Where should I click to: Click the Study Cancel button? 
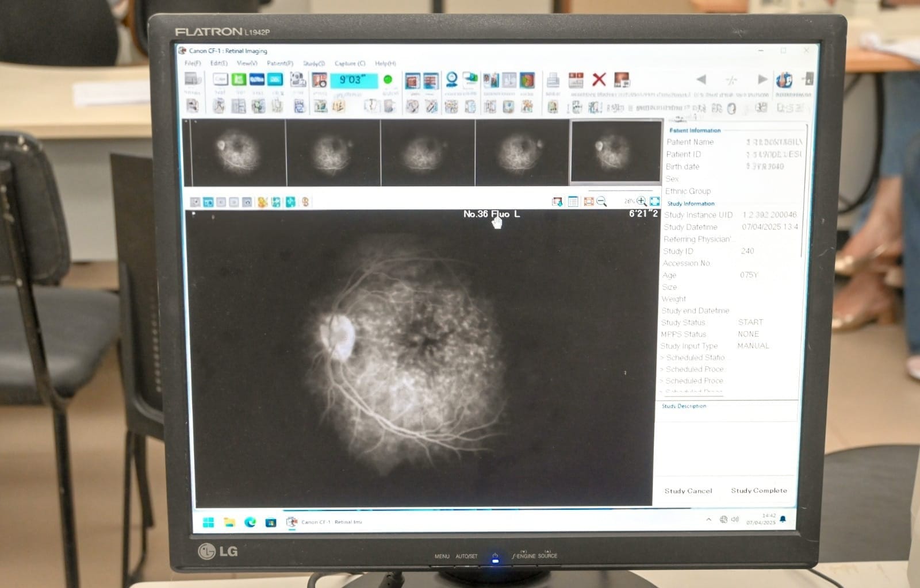[688, 490]
